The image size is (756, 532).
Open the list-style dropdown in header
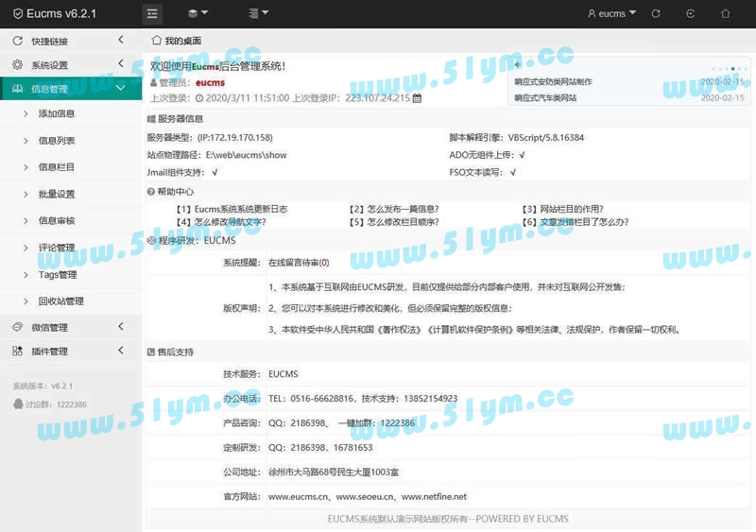pos(258,13)
